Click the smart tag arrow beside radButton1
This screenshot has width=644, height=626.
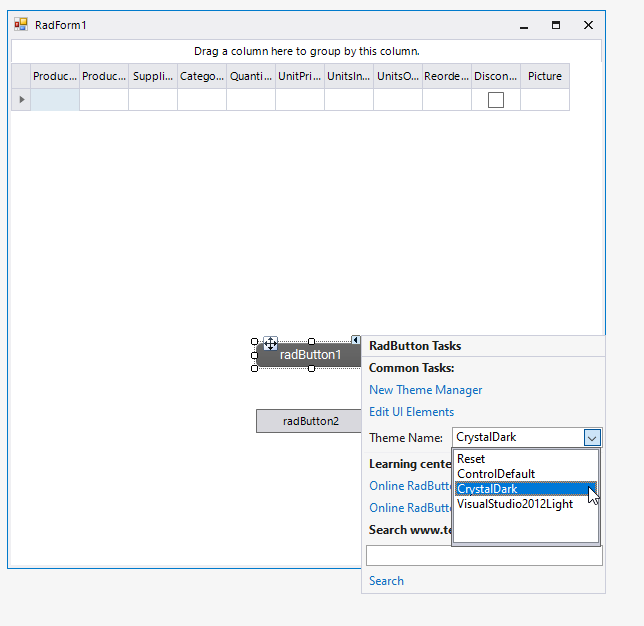(355, 340)
